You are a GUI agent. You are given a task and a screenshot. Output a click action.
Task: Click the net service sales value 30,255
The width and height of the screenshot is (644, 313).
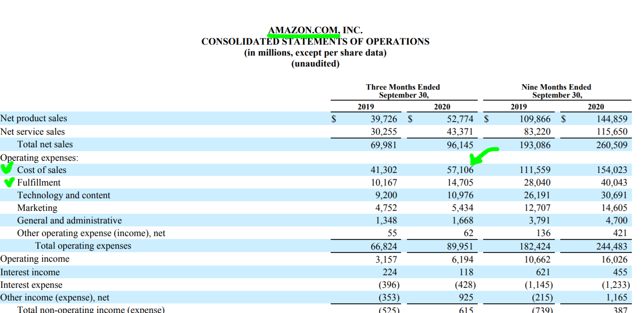point(383,132)
